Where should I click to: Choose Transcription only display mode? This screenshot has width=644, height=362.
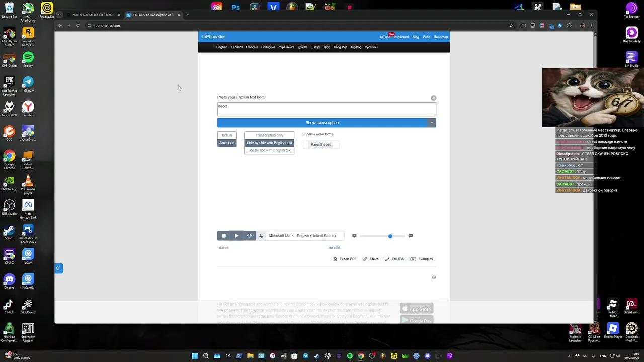click(269, 135)
